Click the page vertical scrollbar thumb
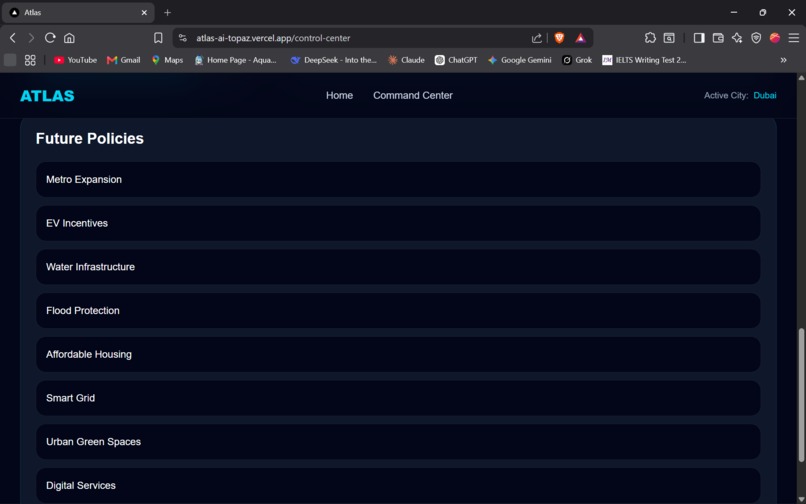 (x=801, y=395)
